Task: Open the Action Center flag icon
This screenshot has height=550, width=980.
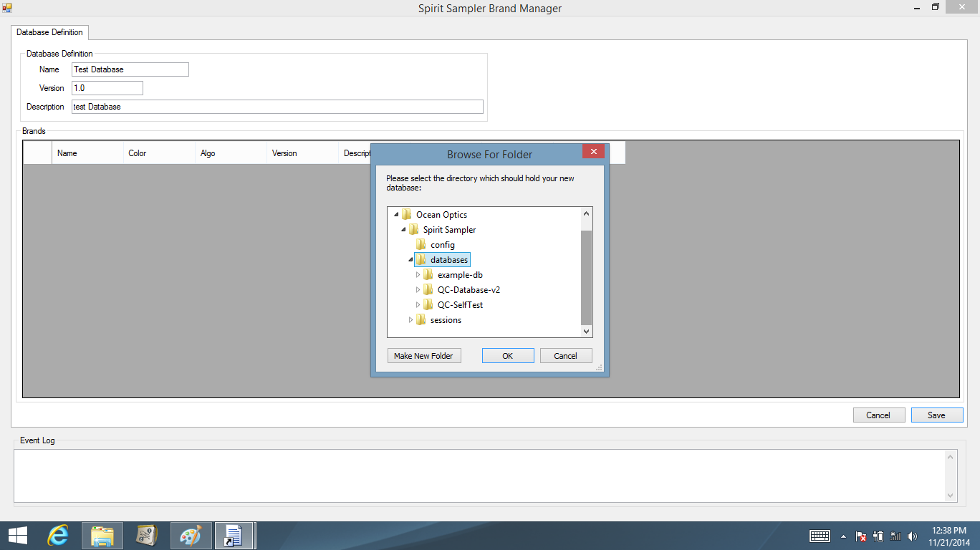Action: (x=862, y=536)
